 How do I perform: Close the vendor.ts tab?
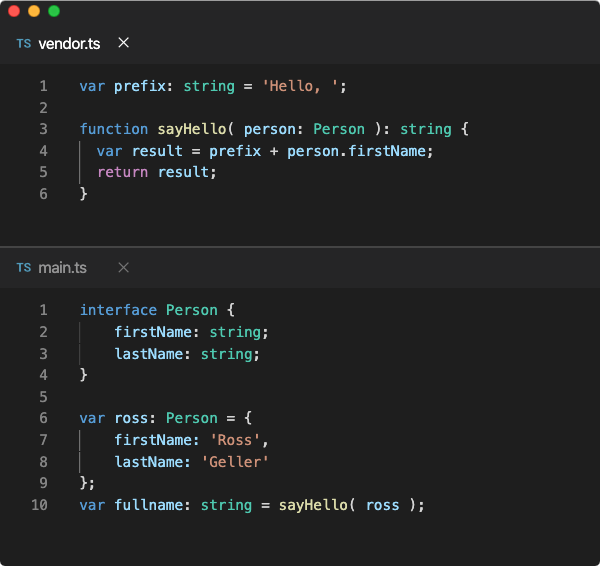[x=123, y=43]
